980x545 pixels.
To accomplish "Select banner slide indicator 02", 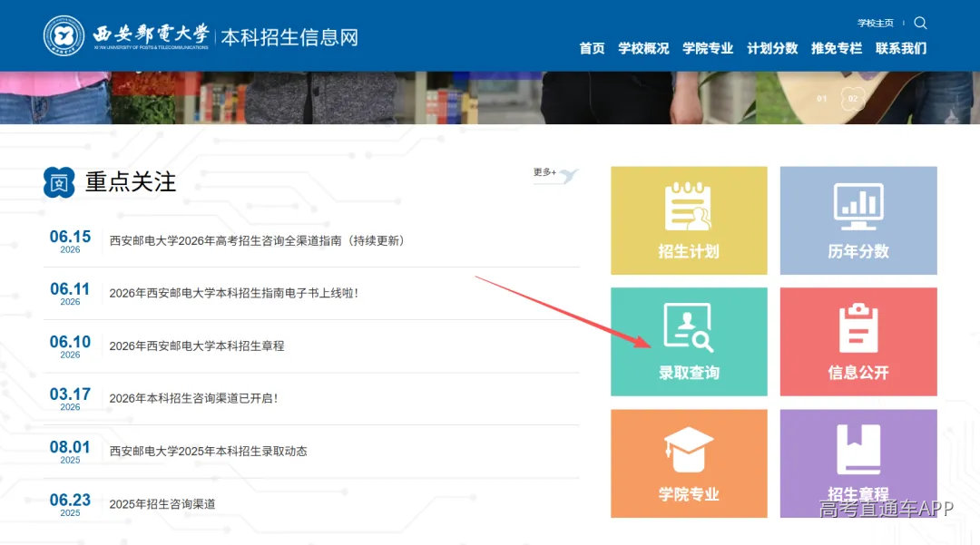I will pos(852,99).
